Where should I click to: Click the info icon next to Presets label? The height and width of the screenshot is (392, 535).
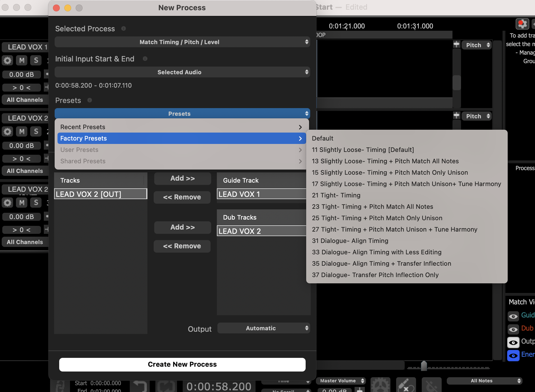pos(90,100)
